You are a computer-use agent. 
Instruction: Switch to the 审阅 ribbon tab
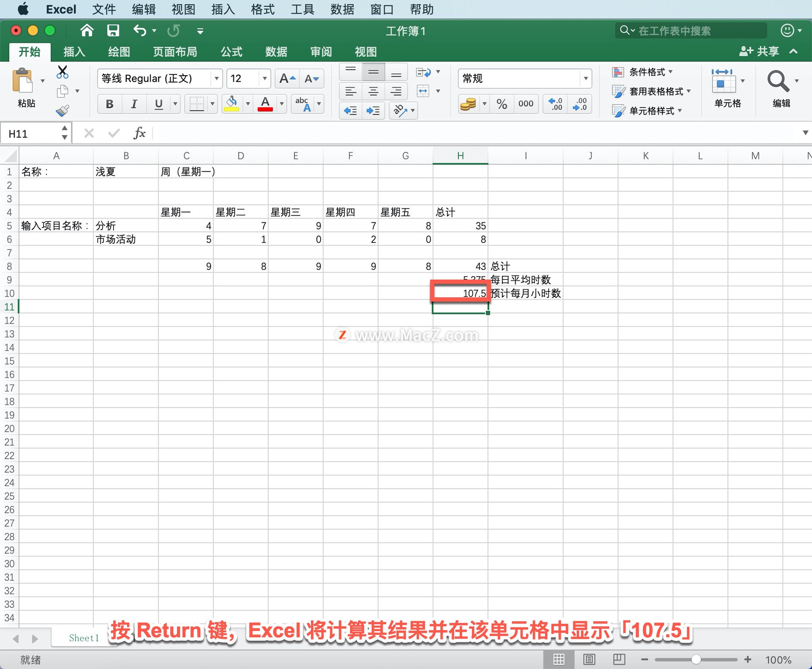click(321, 52)
